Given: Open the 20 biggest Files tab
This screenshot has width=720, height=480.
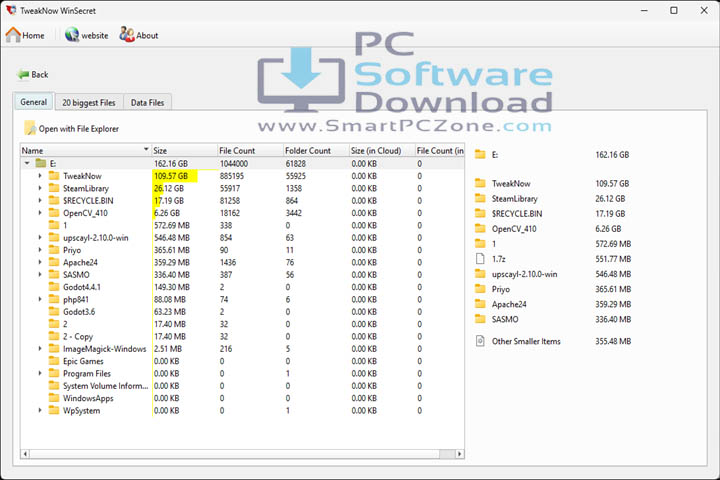Looking at the screenshot, I should pyautogui.click(x=89, y=102).
